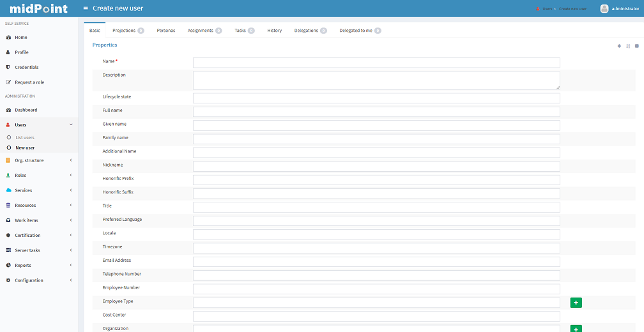Expand the Org. structure menu chevron
This screenshot has width=644, height=332.
71,160
